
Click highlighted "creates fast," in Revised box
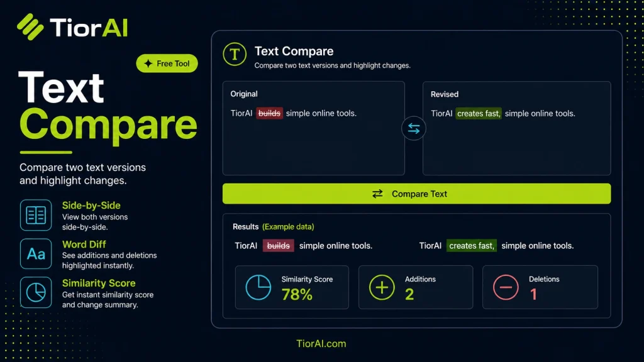point(479,113)
